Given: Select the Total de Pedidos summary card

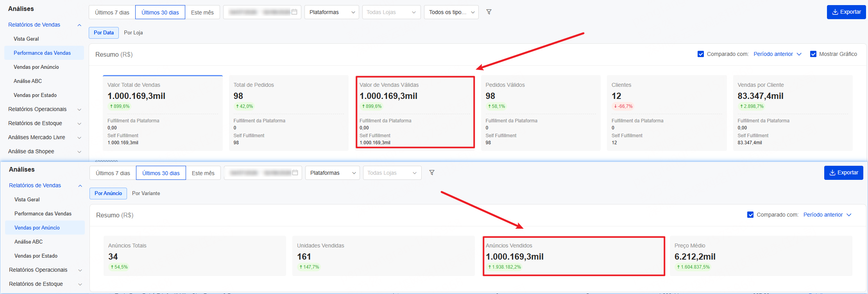Looking at the screenshot, I should click(289, 113).
